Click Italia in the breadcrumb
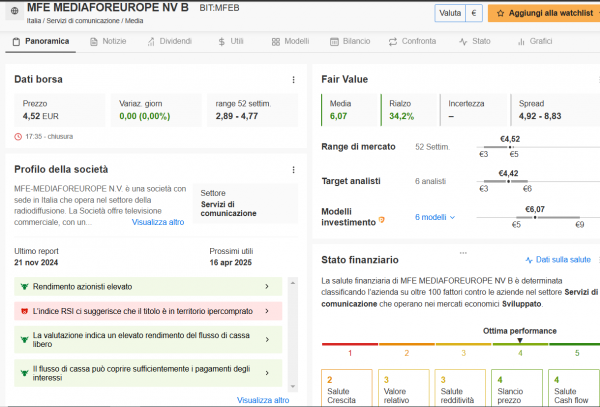 click(x=34, y=21)
